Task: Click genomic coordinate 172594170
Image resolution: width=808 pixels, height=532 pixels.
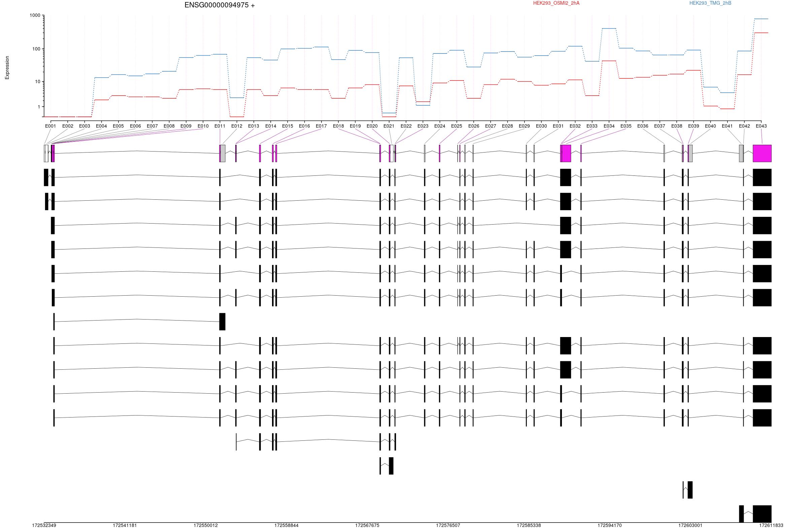Action: tap(610, 526)
